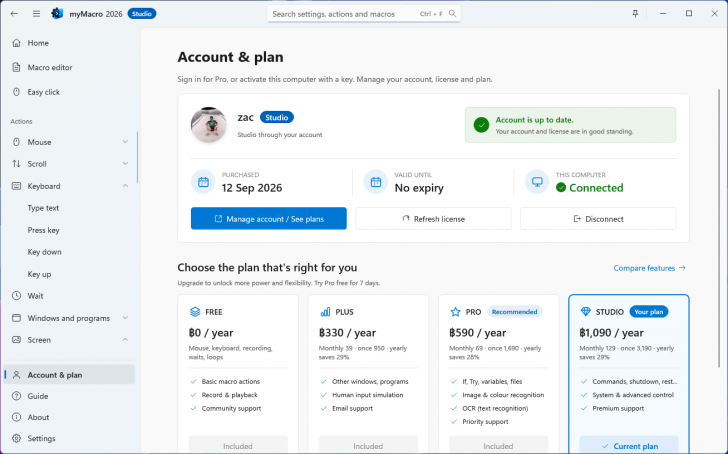Click the Keyboard icon in sidebar
This screenshot has width=728, height=454.
(x=16, y=186)
